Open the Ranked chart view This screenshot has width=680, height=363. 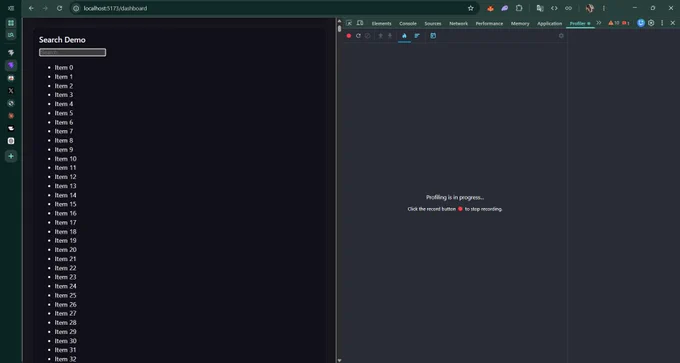417,36
